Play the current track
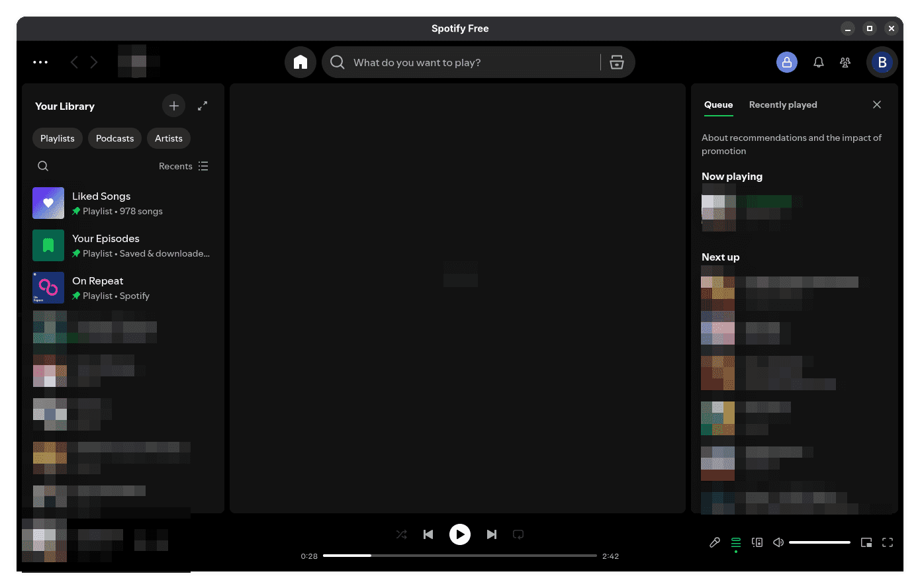This screenshot has height=588, width=920. click(460, 534)
